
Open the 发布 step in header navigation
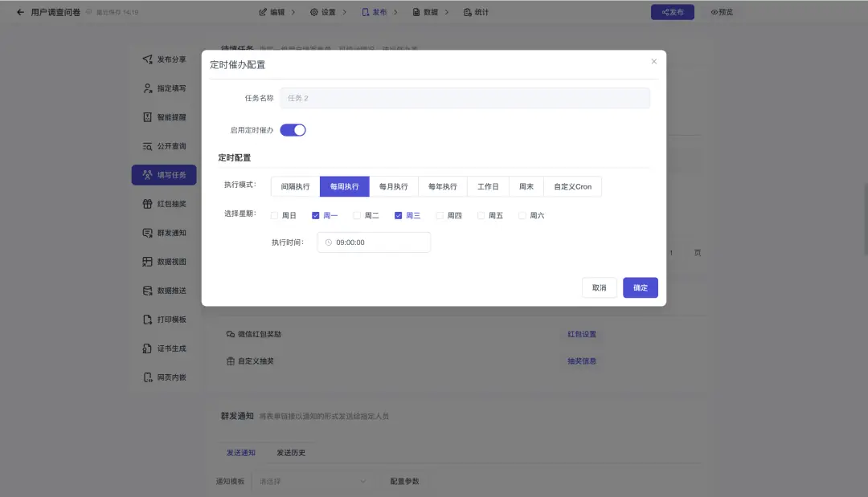375,12
